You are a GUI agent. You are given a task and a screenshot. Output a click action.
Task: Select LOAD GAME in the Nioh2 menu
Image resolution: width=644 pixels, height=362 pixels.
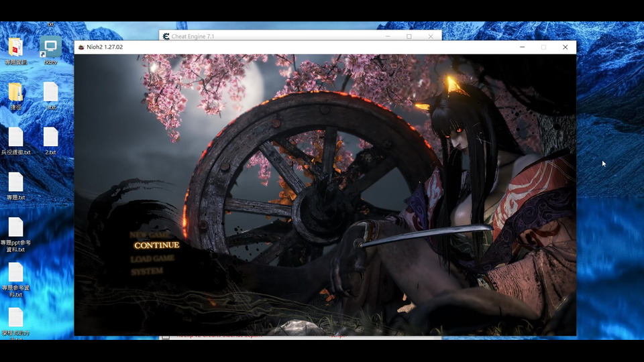[x=152, y=259]
